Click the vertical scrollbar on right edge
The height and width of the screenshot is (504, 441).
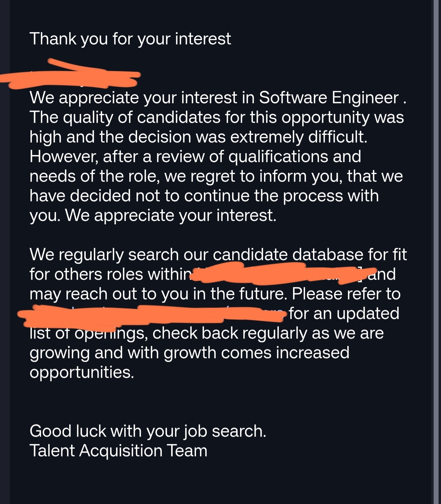(x=437, y=252)
